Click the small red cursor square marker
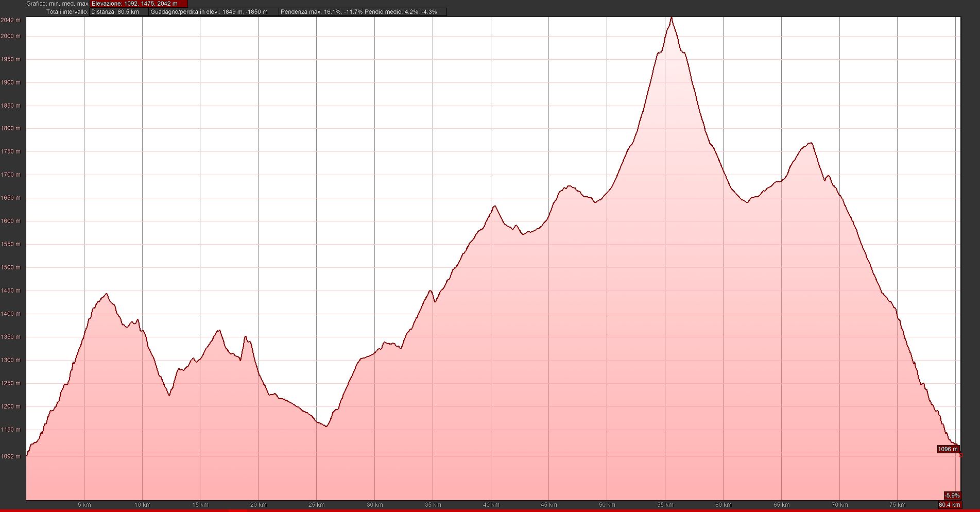This screenshot has width=980, height=512. tap(960, 455)
